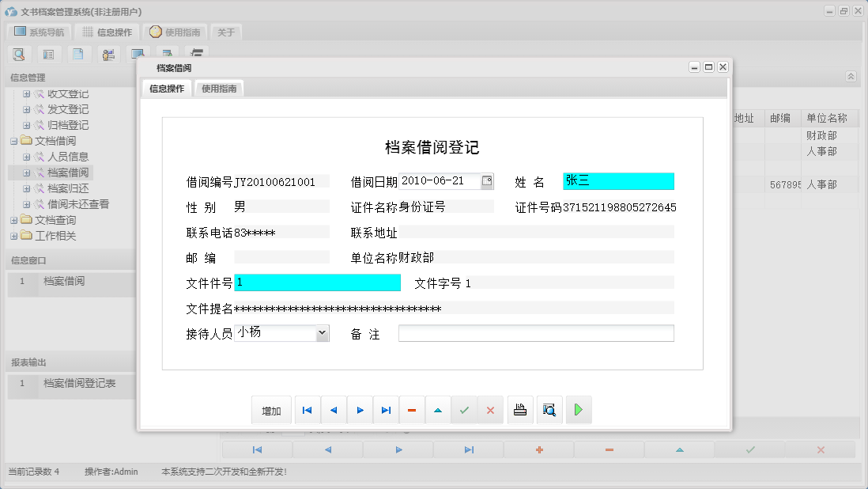Jump to the last record icon
Screen dimensions: 868x489
click(385, 410)
